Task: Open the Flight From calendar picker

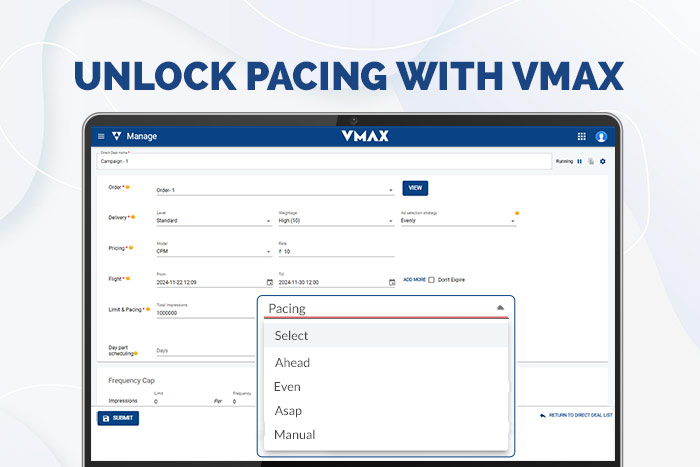Action: click(269, 282)
